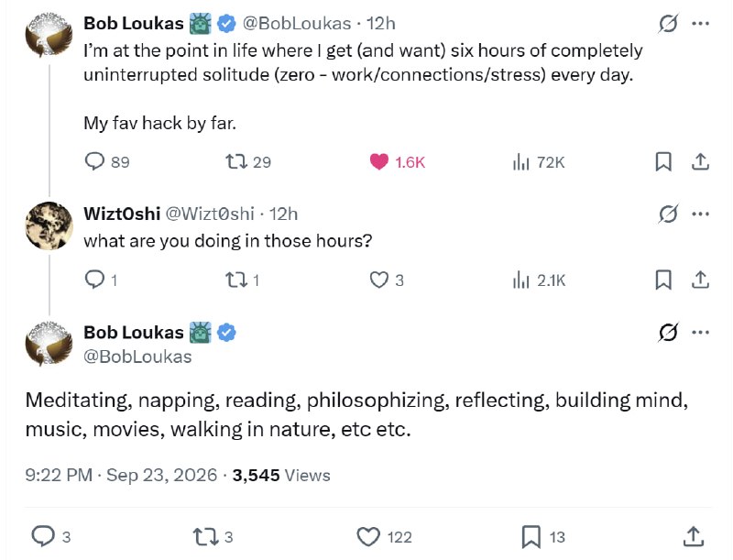
Task: Open @BobLoukas handle on main tweet
Action: (137, 357)
